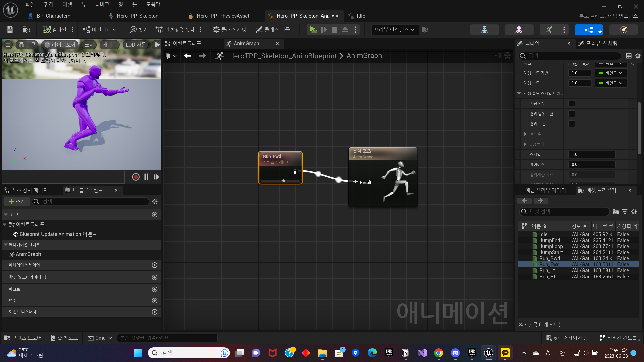644x362 pixels.
Task: Open the 디버그 menu
Action: (102, 4)
